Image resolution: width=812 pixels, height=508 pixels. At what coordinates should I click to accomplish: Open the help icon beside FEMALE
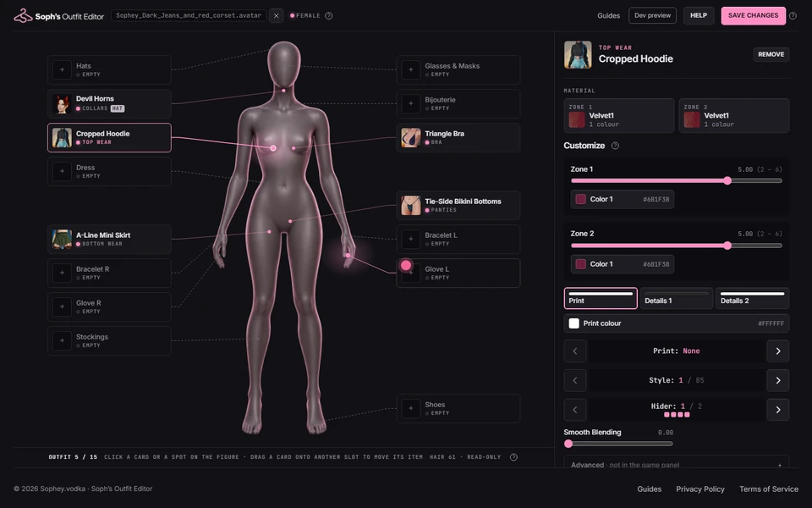(x=329, y=15)
